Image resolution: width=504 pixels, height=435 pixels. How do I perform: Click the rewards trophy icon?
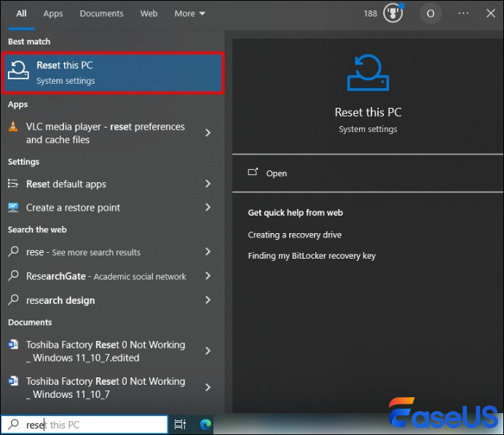(x=393, y=14)
